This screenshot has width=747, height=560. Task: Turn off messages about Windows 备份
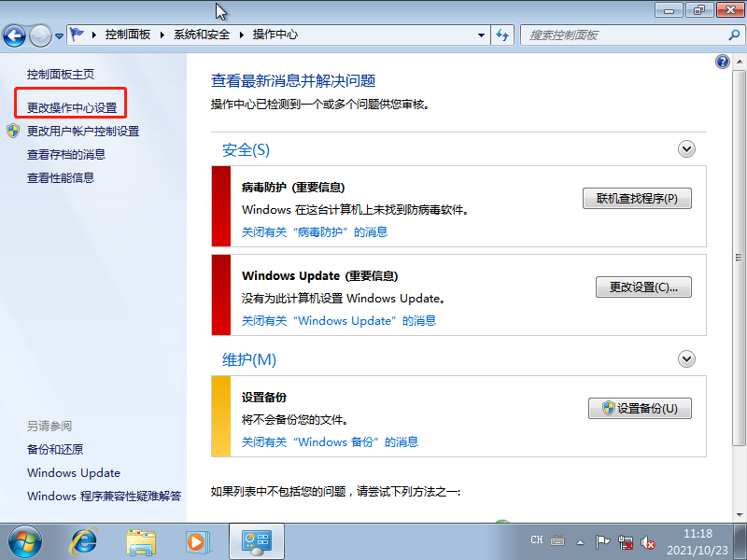click(331, 442)
